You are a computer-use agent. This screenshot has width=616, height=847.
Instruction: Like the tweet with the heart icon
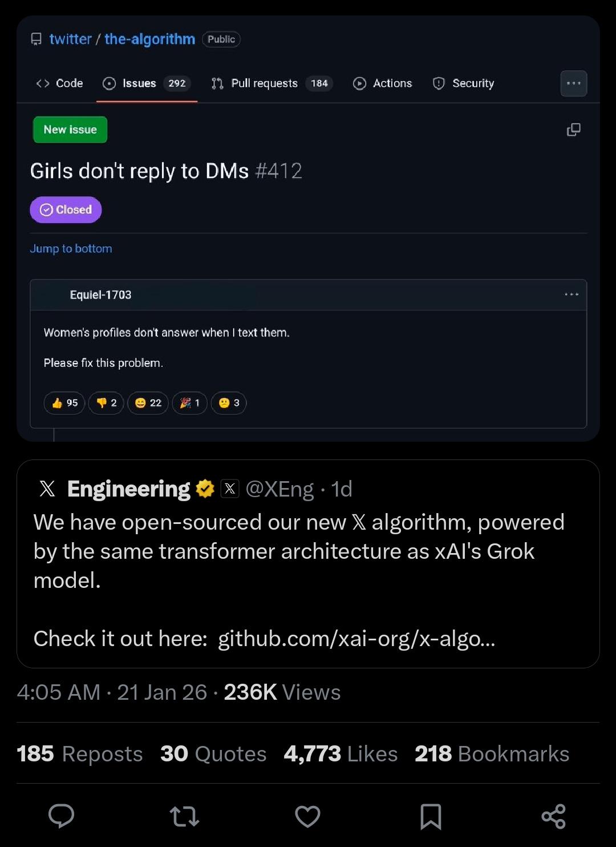[x=307, y=816]
